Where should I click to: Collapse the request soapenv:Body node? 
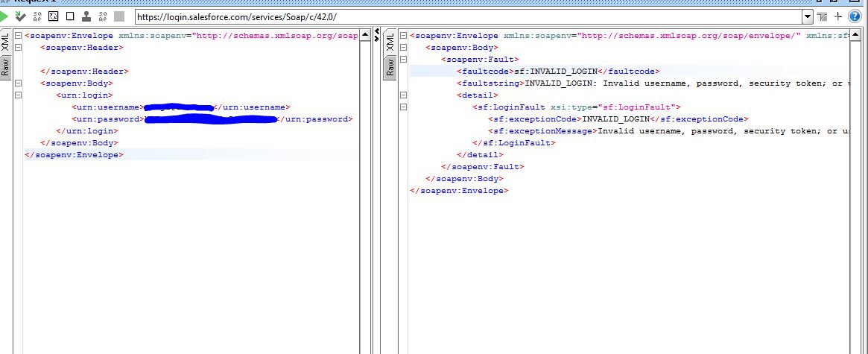coord(19,83)
